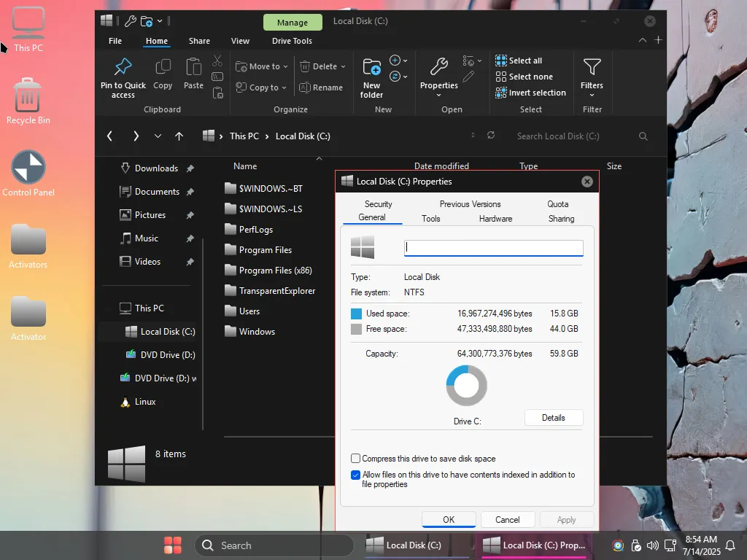The width and height of the screenshot is (747, 560).
Task: Click Select all in the ribbon
Action: pyautogui.click(x=519, y=61)
